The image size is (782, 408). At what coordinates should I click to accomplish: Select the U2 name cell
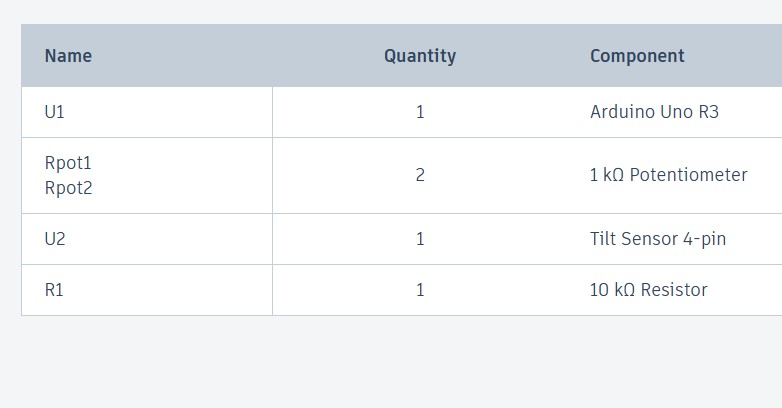tap(55, 239)
